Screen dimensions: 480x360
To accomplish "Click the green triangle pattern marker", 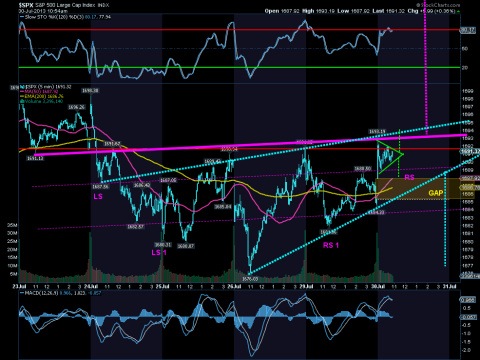I will pyautogui.click(x=390, y=156).
